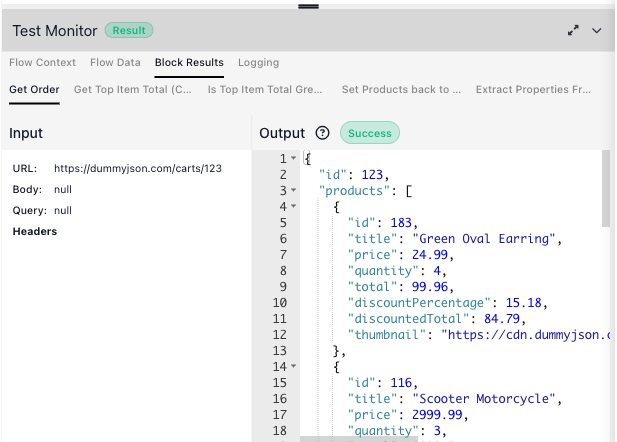The width and height of the screenshot is (617, 442).
Task: Click the discountedTotal value 84.79
Action: point(502,319)
